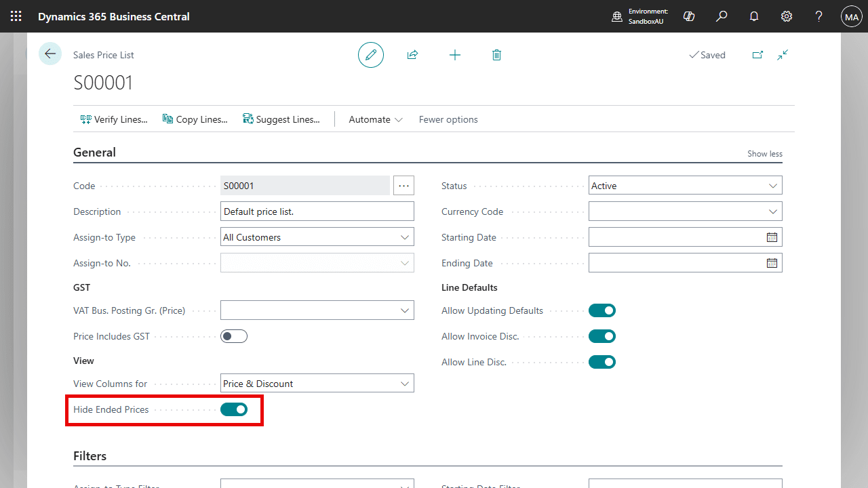Collapse the Filters section heading
Viewport: 868px width, 488px height.
[90, 456]
